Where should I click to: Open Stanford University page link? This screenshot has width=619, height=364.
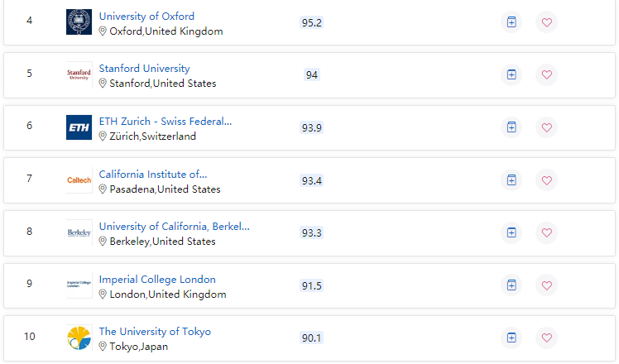(144, 69)
